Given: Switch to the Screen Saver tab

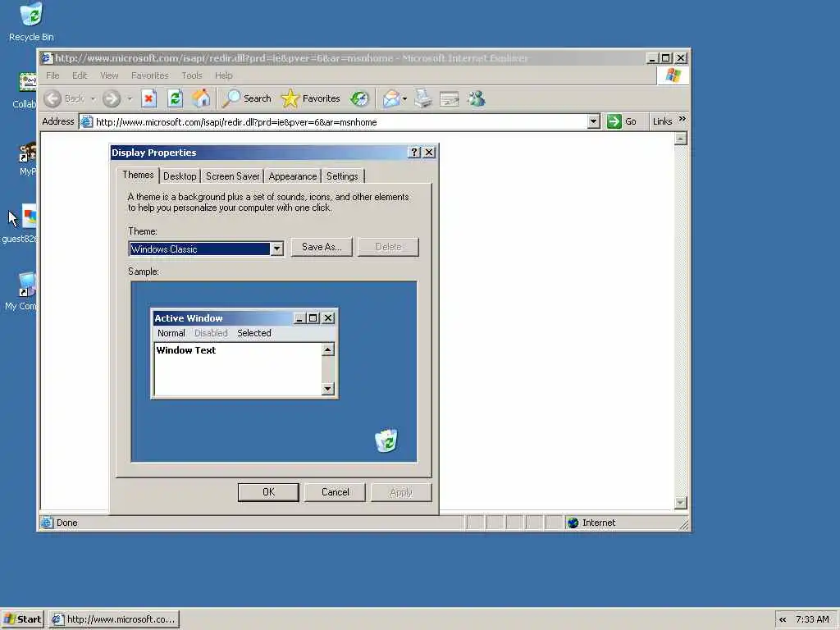Looking at the screenshot, I should [x=232, y=176].
